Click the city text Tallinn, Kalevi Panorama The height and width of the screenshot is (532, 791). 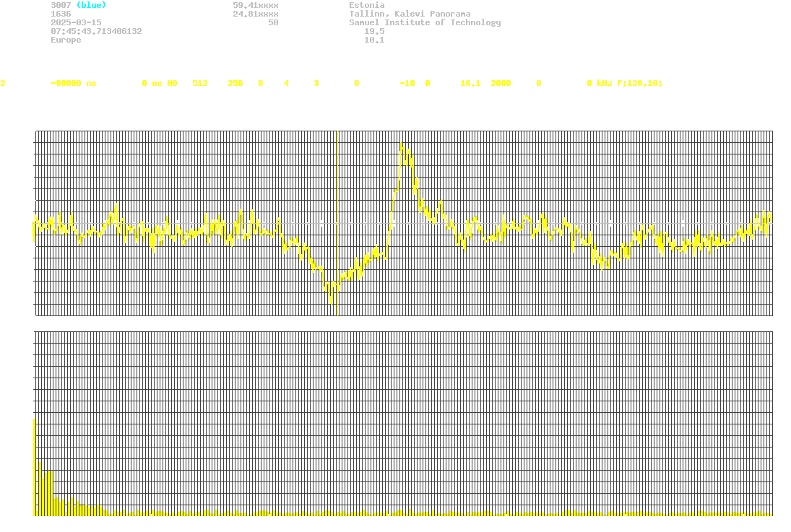410,14
